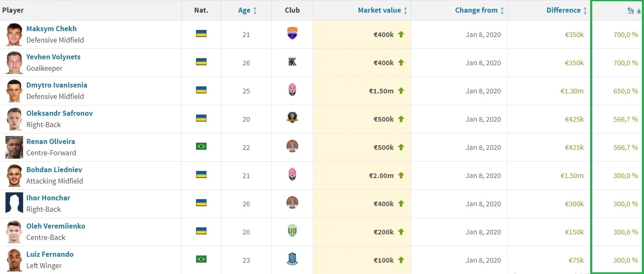Click Oleh Veremiienko's green club crest
644x274 pixels.
pos(292,231)
